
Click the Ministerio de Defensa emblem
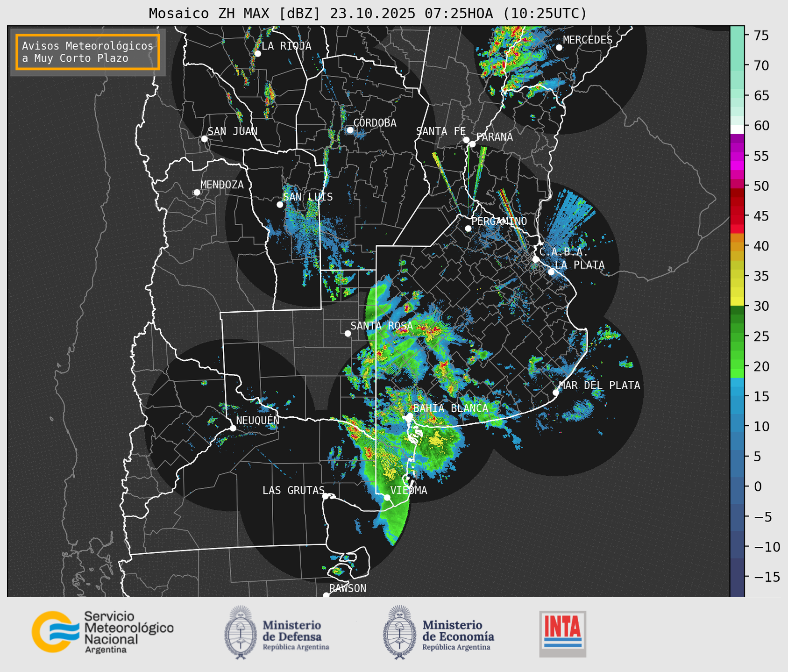[241, 632]
